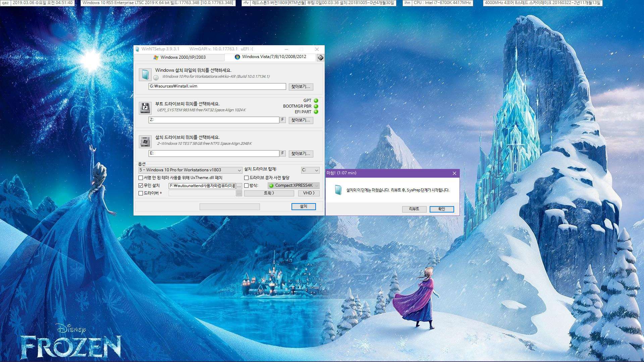Viewport: 644px width, 362px height.
Task: Click the installation progress bar
Action: [230, 207]
